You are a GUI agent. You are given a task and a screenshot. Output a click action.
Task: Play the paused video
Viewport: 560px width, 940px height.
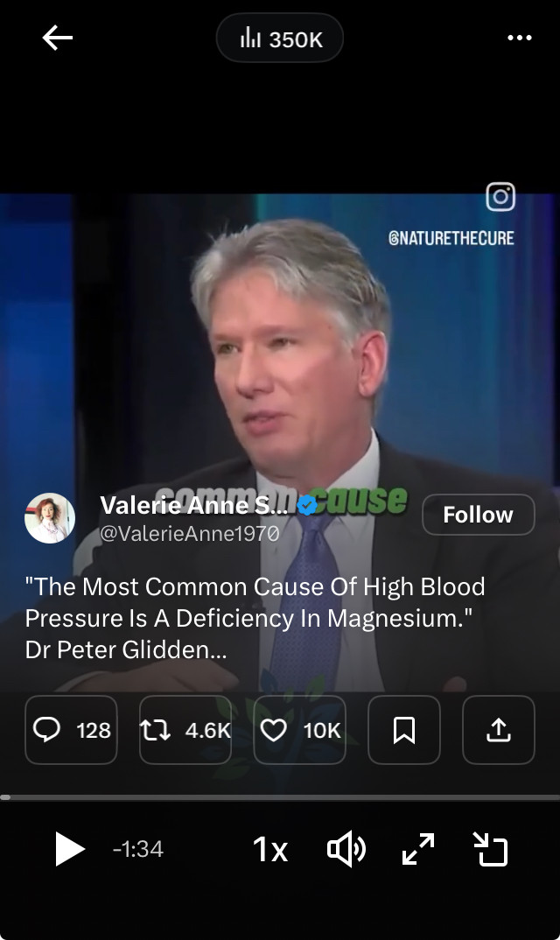coord(69,849)
